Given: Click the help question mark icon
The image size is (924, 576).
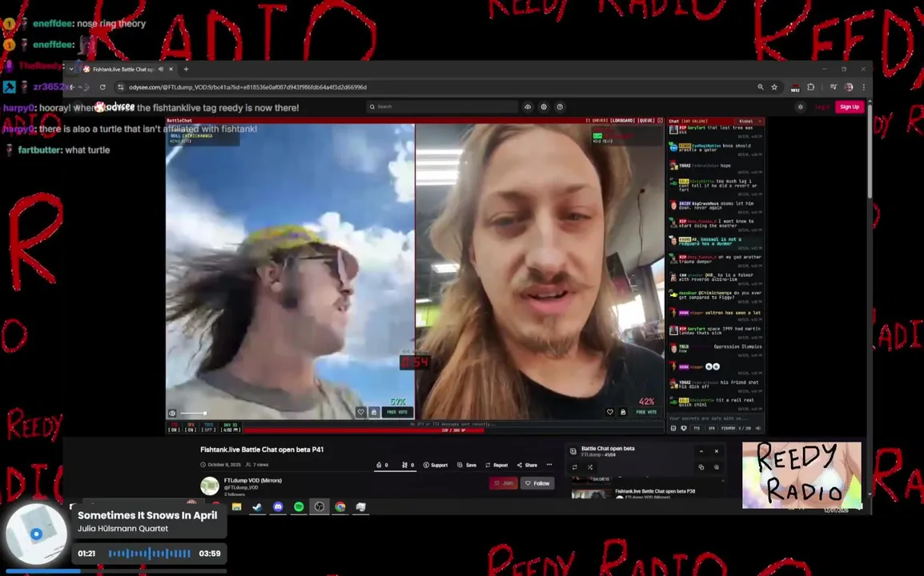Looking at the screenshot, I should [x=560, y=107].
